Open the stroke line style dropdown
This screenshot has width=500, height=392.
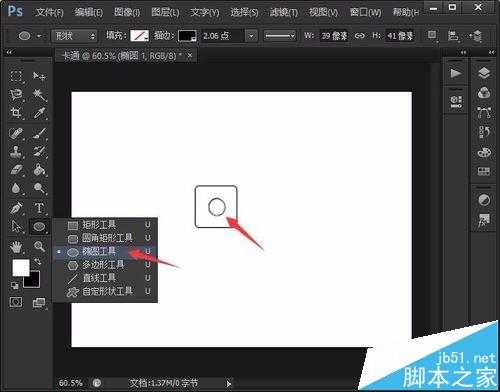pos(279,36)
